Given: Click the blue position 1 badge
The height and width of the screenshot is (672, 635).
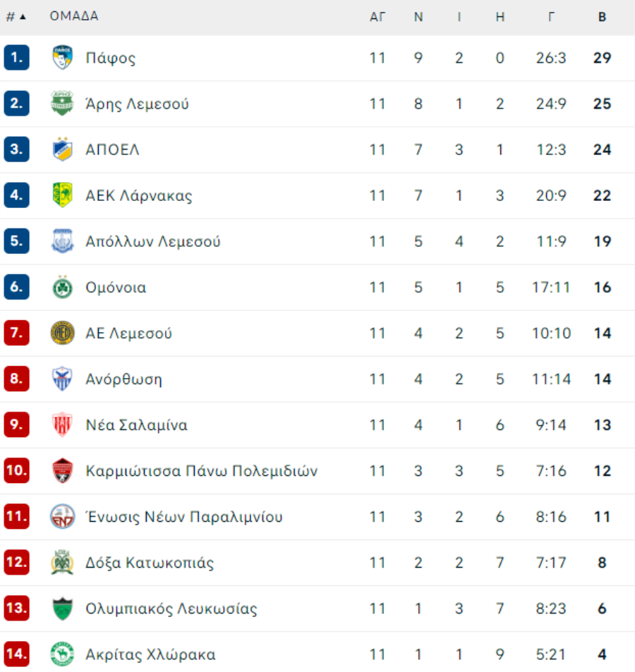Looking at the screenshot, I should tap(17, 57).
